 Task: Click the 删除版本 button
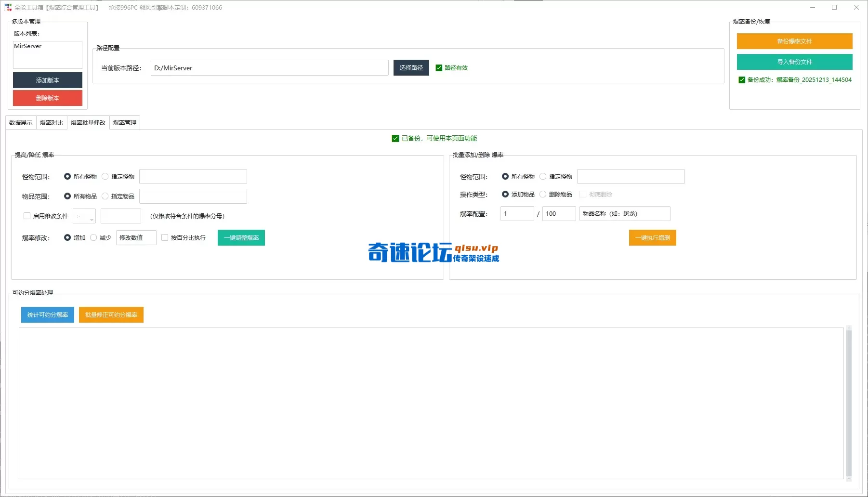click(x=47, y=98)
